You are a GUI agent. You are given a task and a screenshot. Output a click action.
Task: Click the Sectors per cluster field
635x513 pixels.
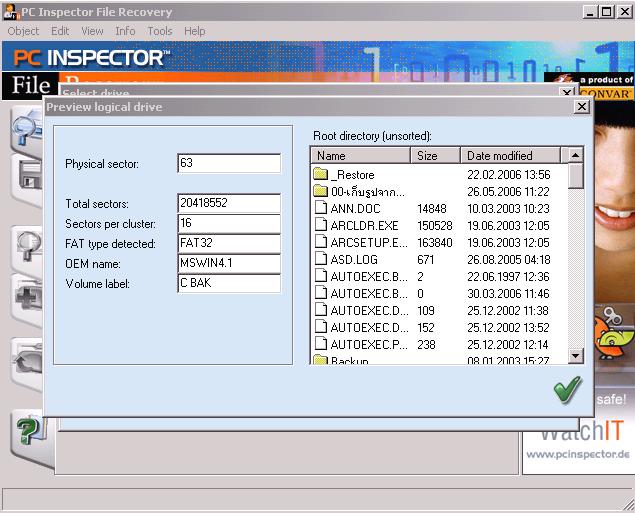pos(229,223)
